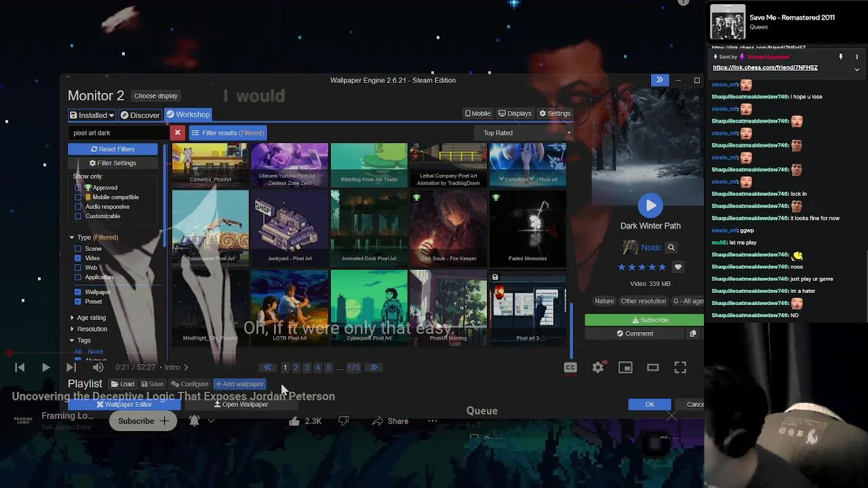Click the Choose display button

coord(155,96)
